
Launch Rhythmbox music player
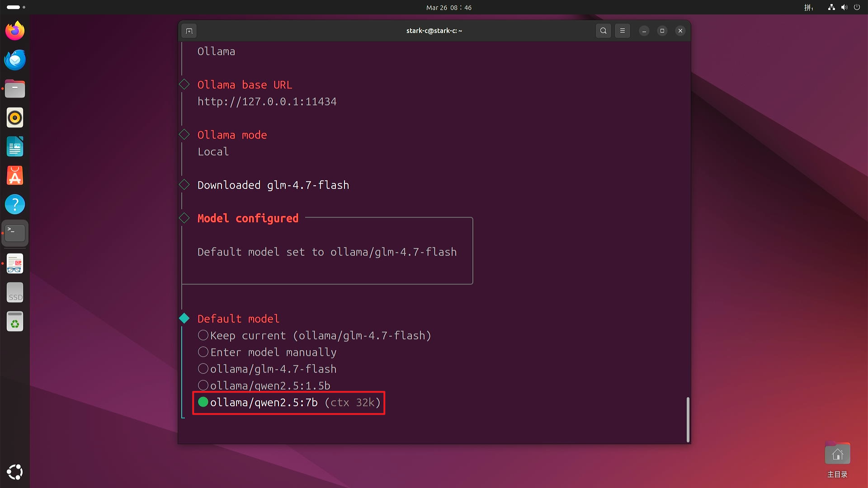15,118
